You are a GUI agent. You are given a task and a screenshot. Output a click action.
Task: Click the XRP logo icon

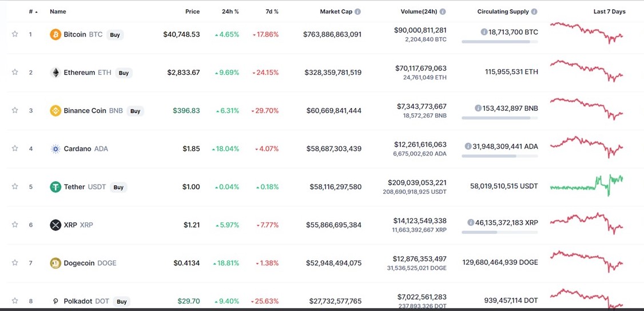55,225
